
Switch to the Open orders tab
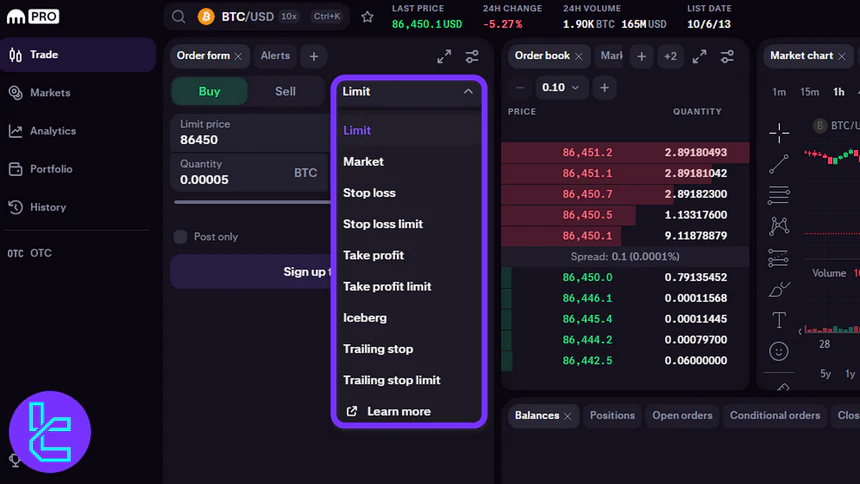(682, 415)
